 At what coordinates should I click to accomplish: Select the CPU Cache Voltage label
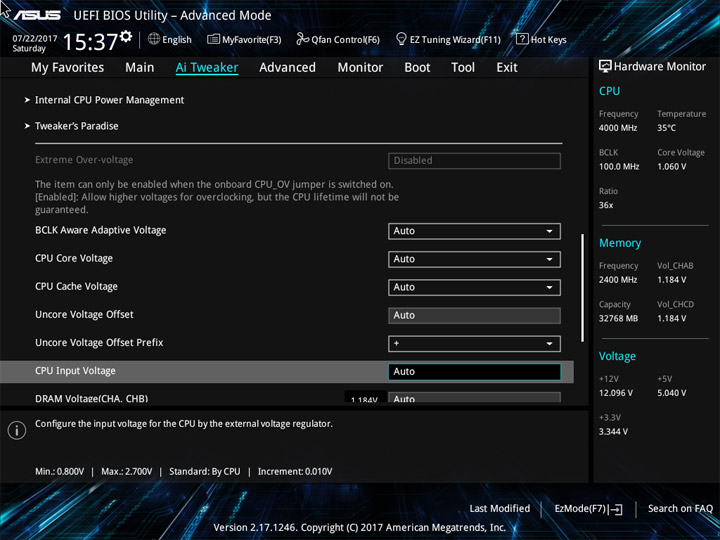tap(76, 287)
